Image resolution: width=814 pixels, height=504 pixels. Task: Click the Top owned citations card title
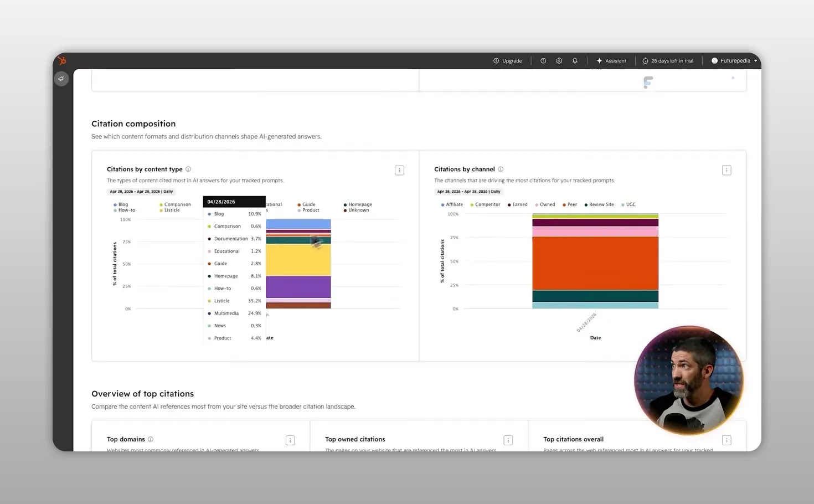[355, 439]
